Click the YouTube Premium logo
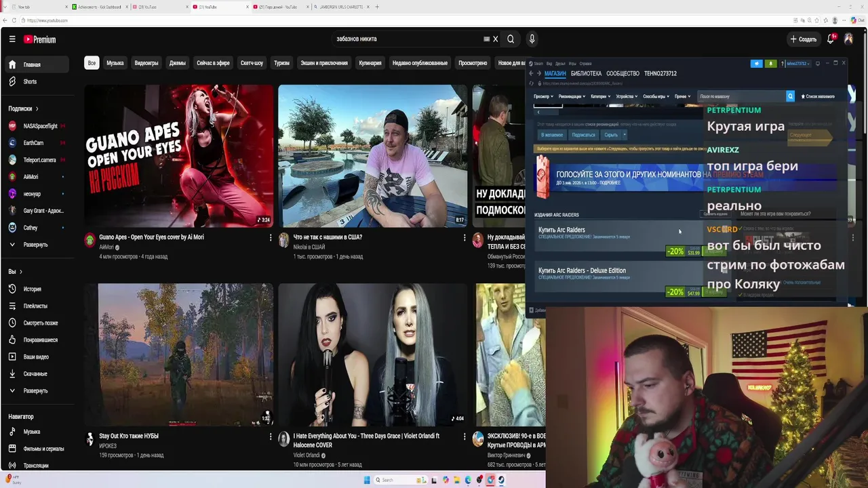 (x=40, y=39)
